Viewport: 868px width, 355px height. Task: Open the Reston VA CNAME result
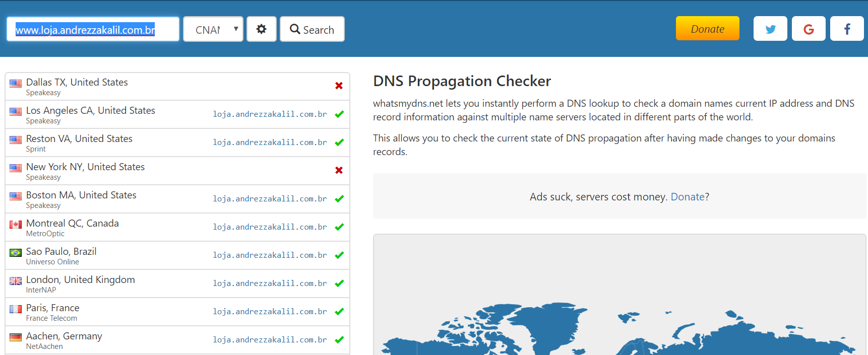click(270, 143)
